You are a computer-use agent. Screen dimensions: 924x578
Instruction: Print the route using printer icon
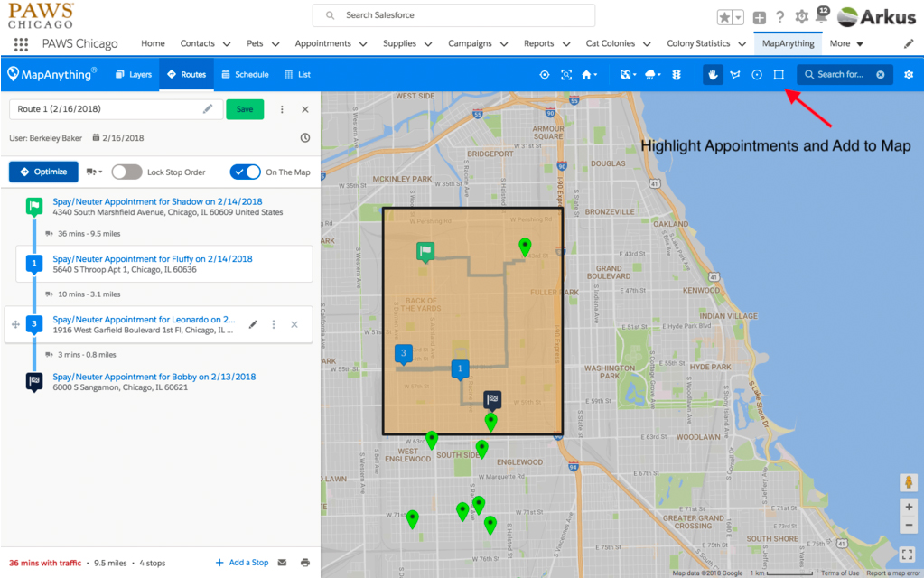[x=305, y=563]
